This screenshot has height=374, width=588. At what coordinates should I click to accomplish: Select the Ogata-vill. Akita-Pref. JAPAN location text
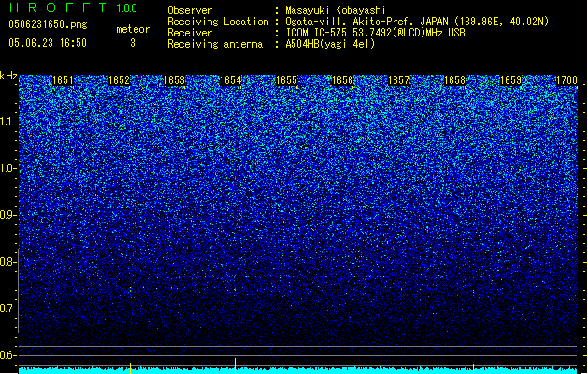point(417,22)
